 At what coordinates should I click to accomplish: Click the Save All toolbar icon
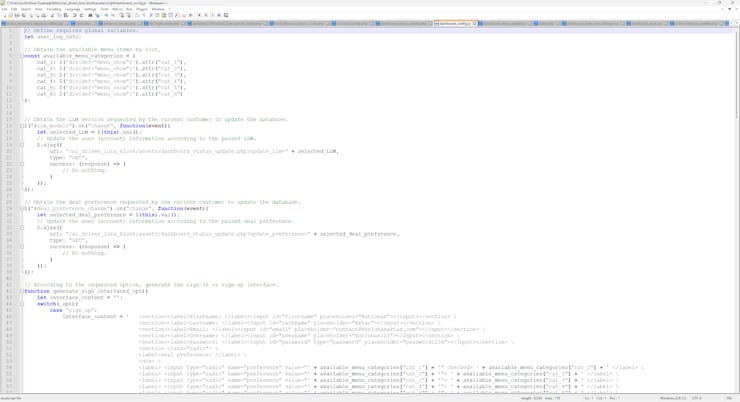[24, 15]
